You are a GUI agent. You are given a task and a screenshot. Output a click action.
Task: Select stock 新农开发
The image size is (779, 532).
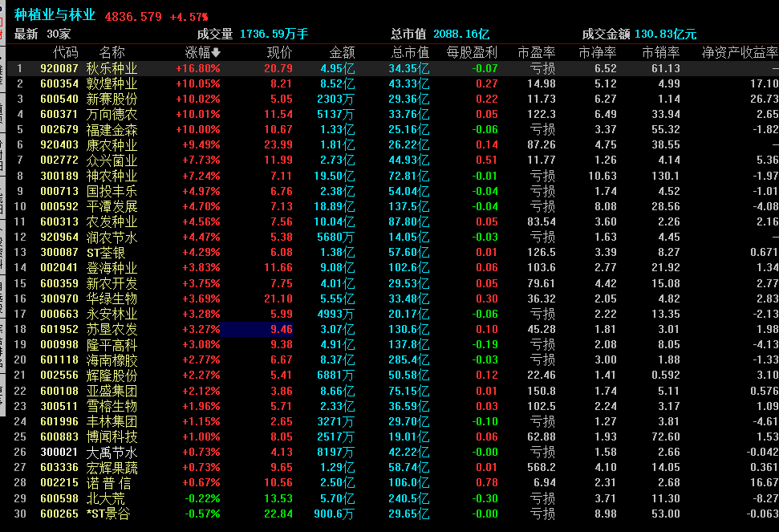point(112,283)
